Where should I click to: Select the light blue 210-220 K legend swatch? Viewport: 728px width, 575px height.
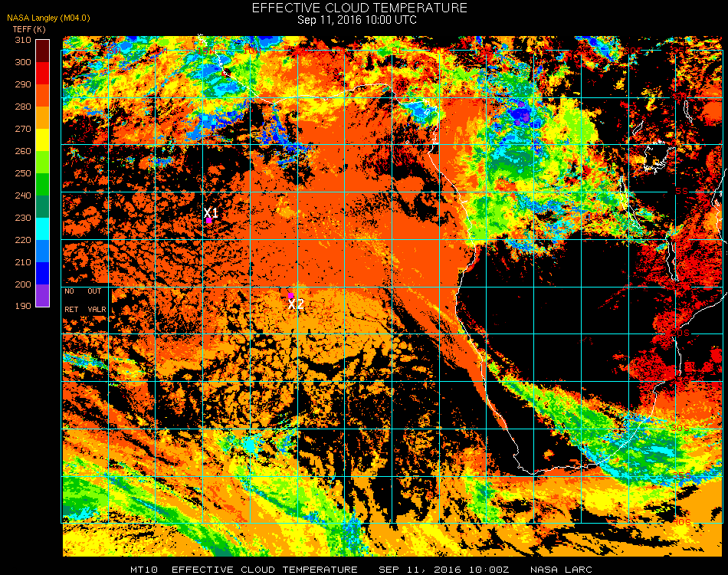(43, 251)
